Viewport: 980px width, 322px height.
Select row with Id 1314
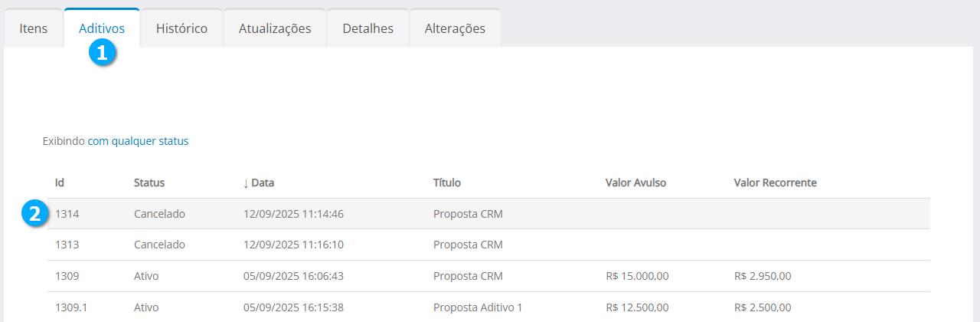67,214
